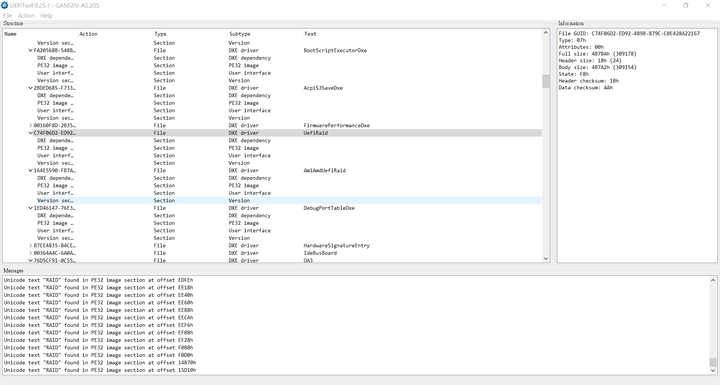Expand the 00160F8D FirmwarePerformanceDxe node

[31, 125]
